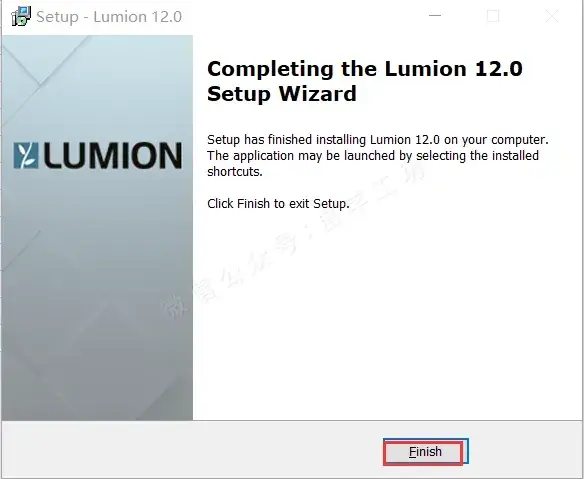Screen dimensions: 584x479
Task: Click the word 'shortcuts.' in the message
Action: pyautogui.click(x=235, y=172)
